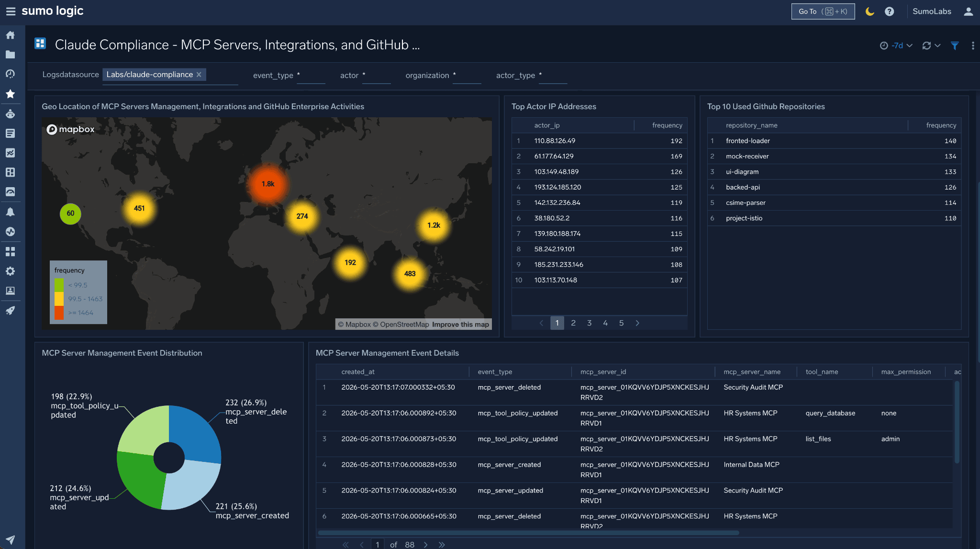
Task: Click the actor filter field
Action: (x=377, y=76)
